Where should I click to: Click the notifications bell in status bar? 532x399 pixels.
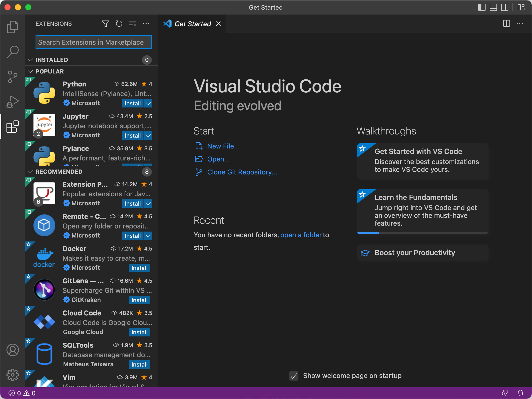pos(520,393)
